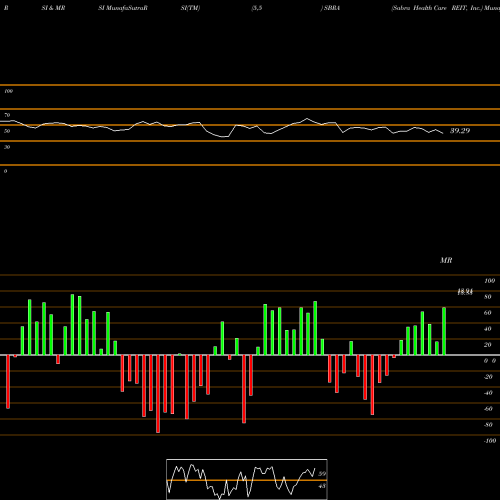Click the '59' value in the mini chart
Viewport: 500px width, 500px height.
click(x=322, y=474)
